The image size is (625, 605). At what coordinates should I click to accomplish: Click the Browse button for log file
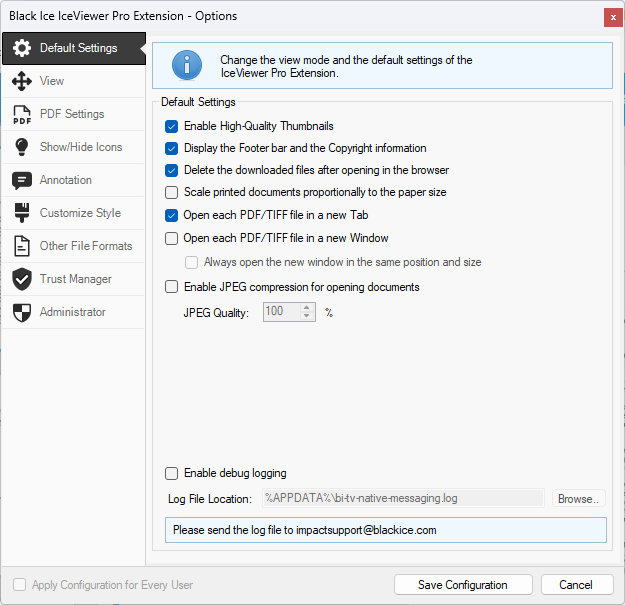[578, 499]
